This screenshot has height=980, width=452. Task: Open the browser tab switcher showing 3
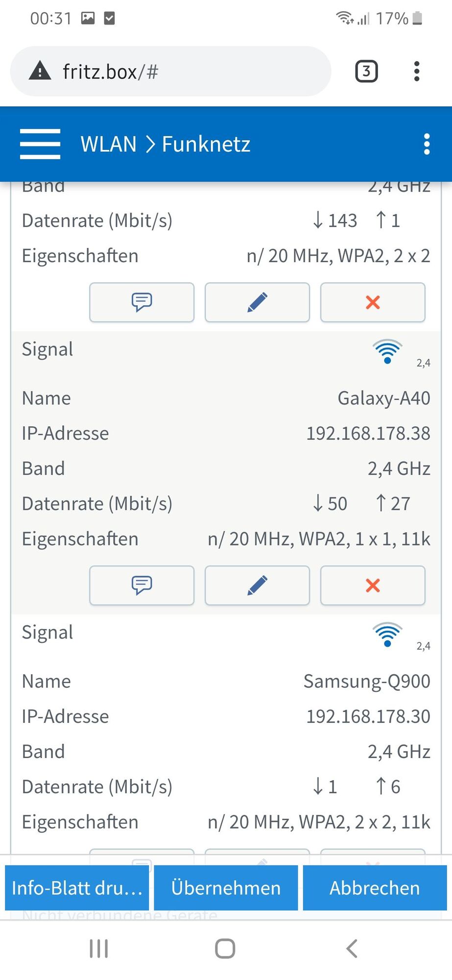click(x=366, y=72)
